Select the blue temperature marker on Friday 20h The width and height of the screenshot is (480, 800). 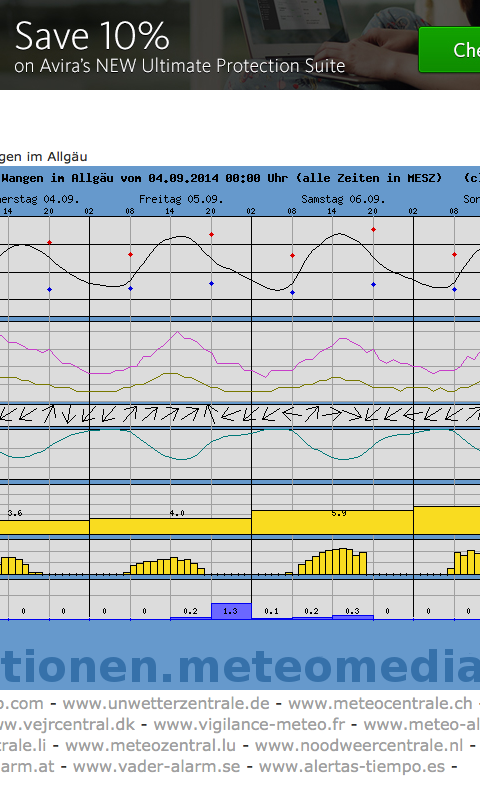tap(211, 283)
